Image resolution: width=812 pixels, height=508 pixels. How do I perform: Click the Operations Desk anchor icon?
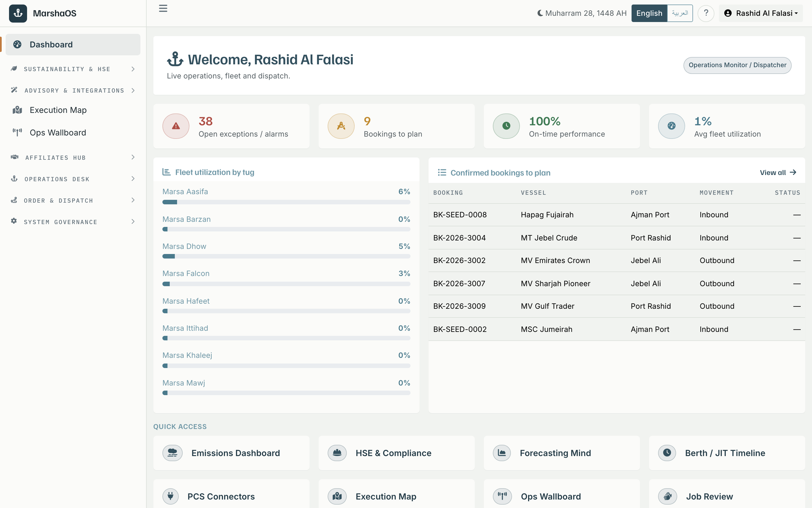pyautogui.click(x=14, y=179)
